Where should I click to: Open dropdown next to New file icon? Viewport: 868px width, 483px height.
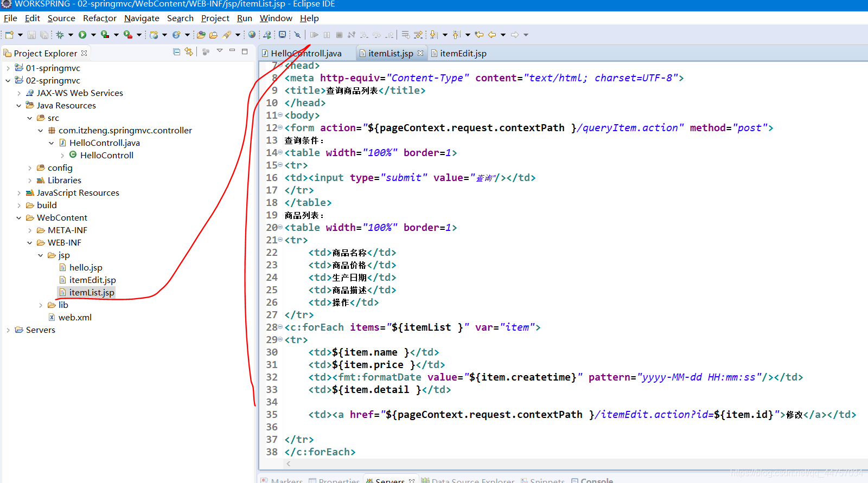(20, 35)
